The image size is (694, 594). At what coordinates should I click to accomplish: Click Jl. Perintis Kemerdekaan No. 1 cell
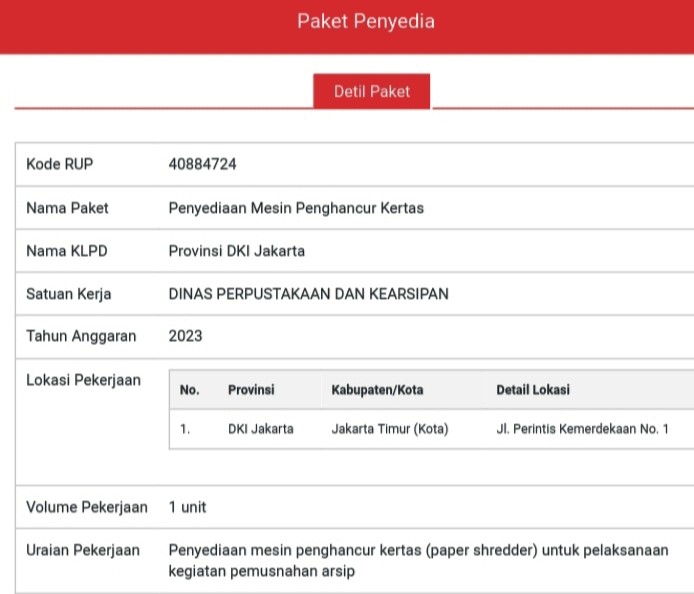pyautogui.click(x=582, y=429)
